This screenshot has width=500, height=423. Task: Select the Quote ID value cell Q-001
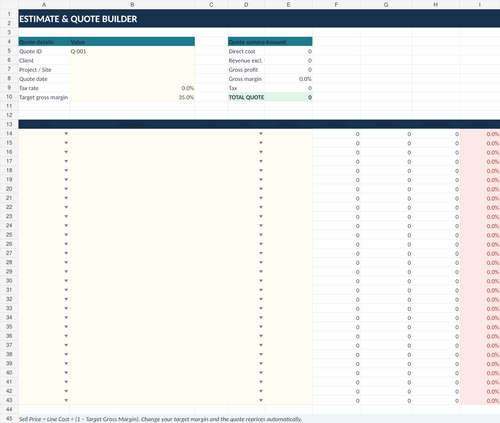tap(132, 51)
